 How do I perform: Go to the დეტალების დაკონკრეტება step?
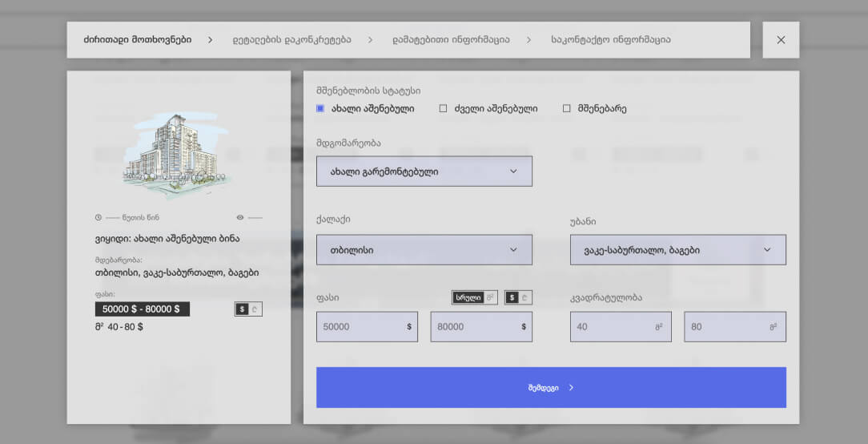(x=291, y=40)
